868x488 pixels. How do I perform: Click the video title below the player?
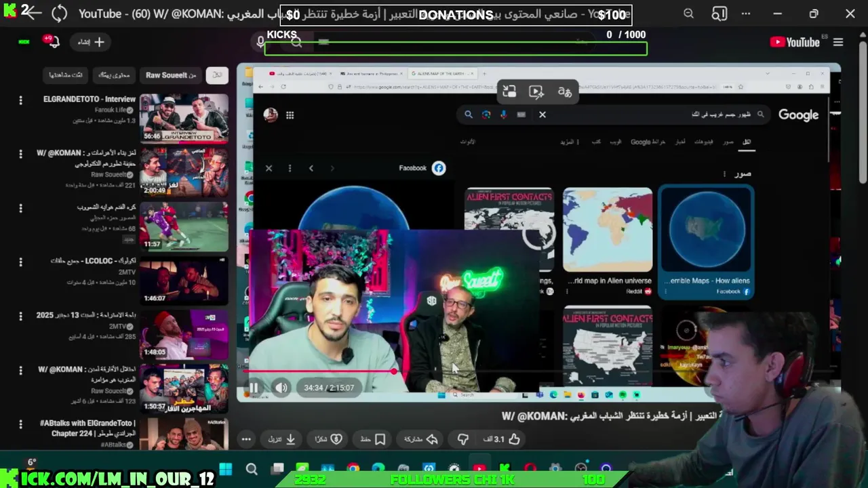pos(614,416)
